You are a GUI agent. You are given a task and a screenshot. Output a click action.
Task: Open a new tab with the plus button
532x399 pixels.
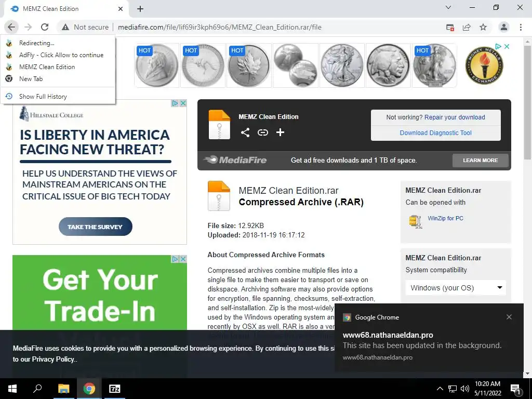[140, 9]
